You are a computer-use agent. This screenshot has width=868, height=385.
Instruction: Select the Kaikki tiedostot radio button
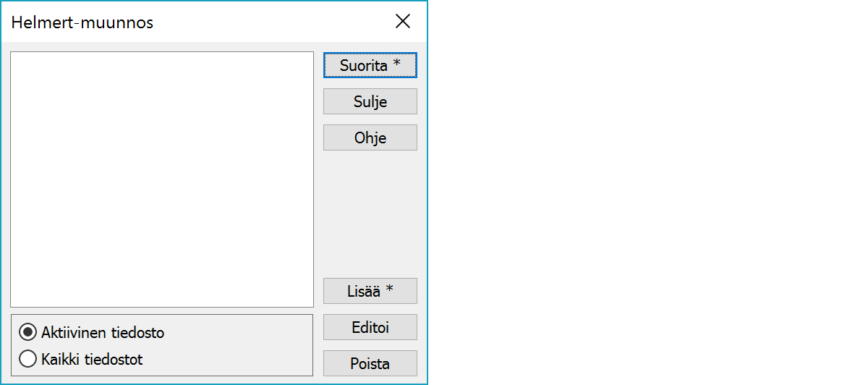28,359
